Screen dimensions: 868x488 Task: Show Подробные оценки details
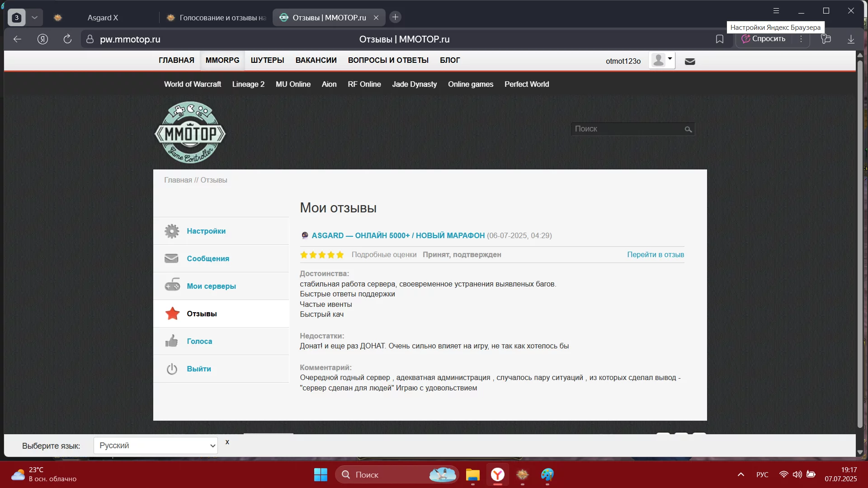[x=384, y=255]
